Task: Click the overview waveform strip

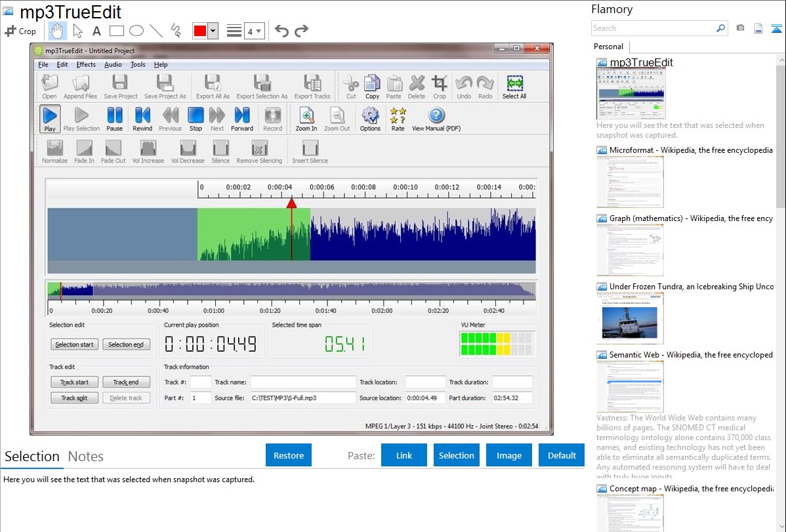Action: (291, 291)
